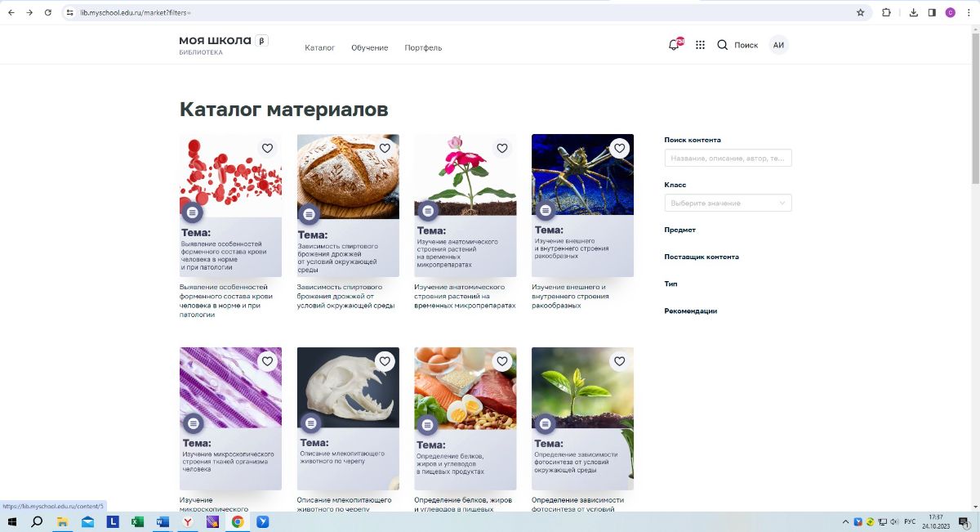Viewport: 980px width, 532px height.
Task: Open Yandex Browser from the taskbar
Action: click(187, 521)
